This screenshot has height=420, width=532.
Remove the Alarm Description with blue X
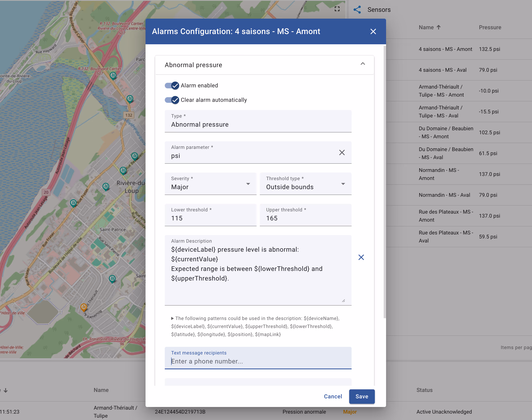coord(361,257)
